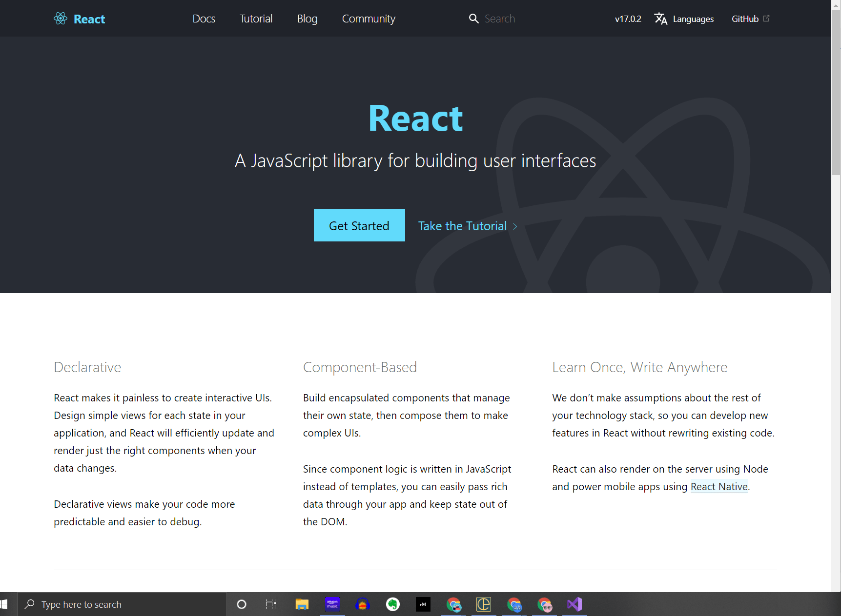This screenshot has width=841, height=616.
Task: Click the Get Started button
Action: 359,225
